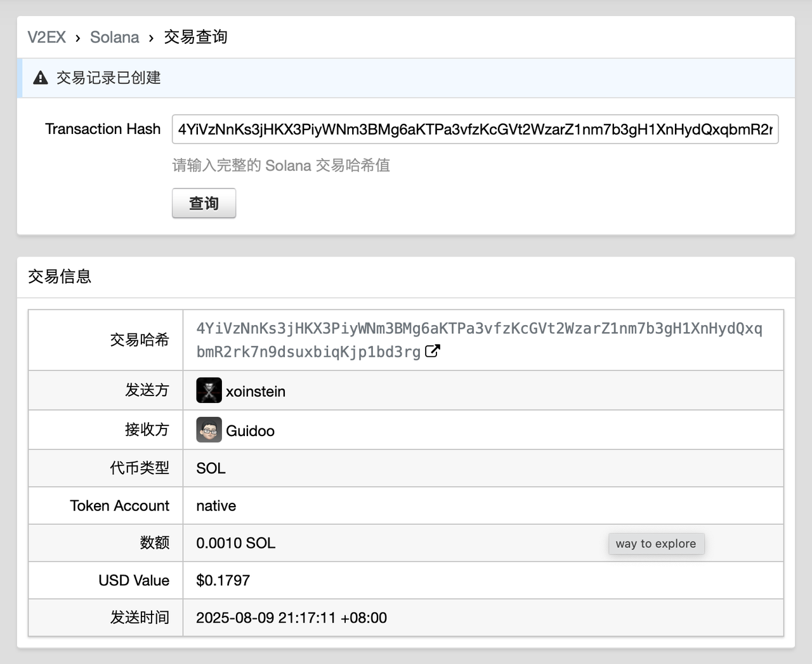
Task: Click the external link icon after transaction hash
Action: 432,351
